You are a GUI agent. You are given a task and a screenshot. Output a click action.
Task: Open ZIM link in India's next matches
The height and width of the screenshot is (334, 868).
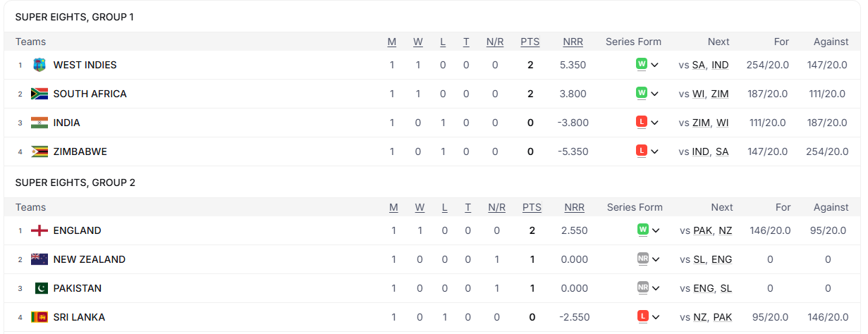[701, 123]
